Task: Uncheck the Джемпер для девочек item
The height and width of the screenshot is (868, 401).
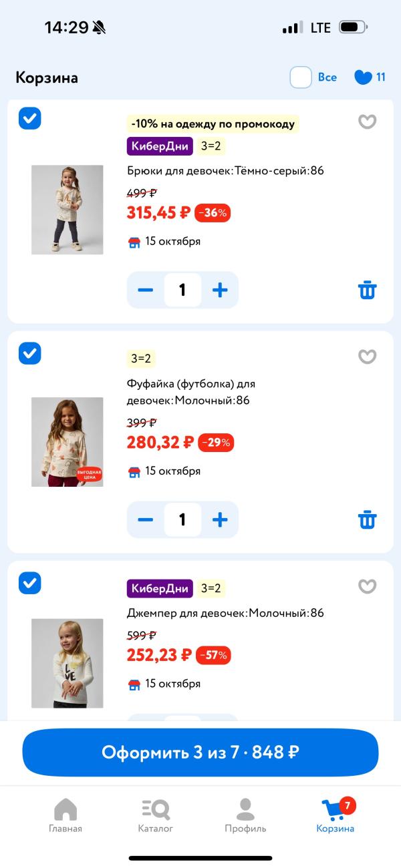Action: [x=30, y=583]
